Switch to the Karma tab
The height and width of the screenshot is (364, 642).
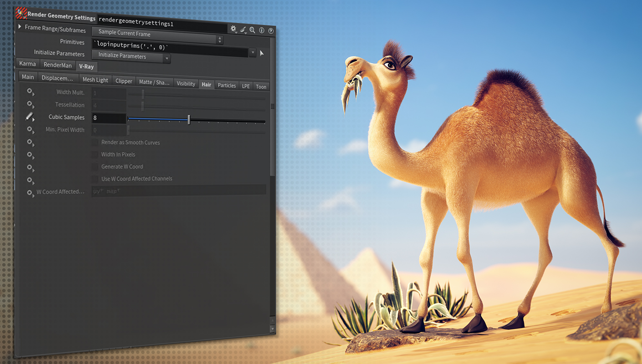(x=27, y=64)
